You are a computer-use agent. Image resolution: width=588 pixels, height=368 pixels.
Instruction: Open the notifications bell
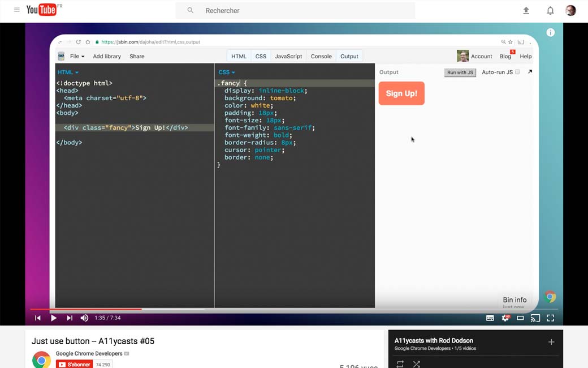(550, 10)
